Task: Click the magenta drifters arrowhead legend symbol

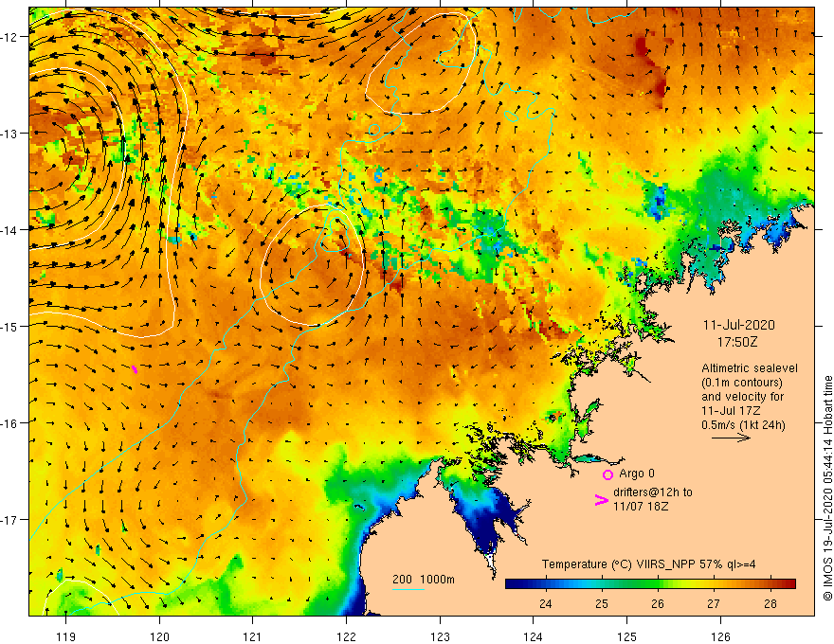Action: click(x=601, y=500)
